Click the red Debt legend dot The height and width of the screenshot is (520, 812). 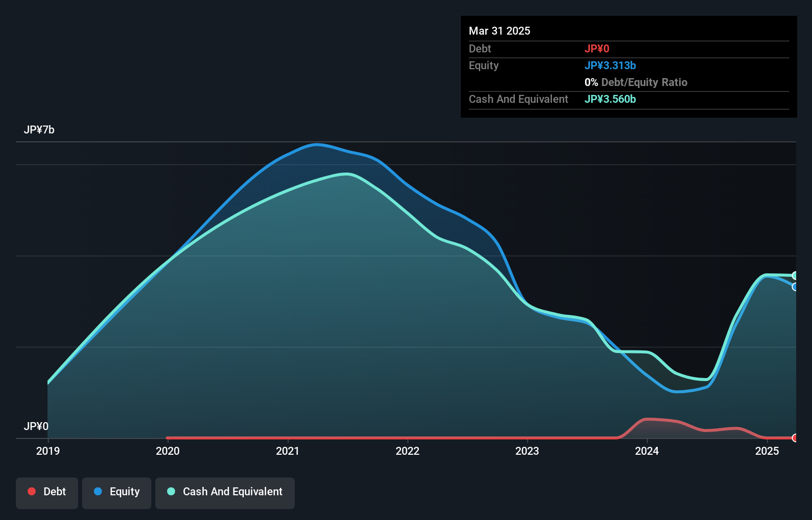pyautogui.click(x=32, y=491)
